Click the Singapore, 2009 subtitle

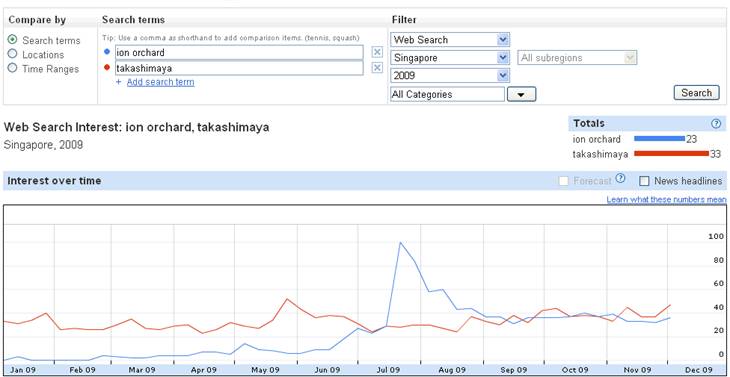(43, 145)
